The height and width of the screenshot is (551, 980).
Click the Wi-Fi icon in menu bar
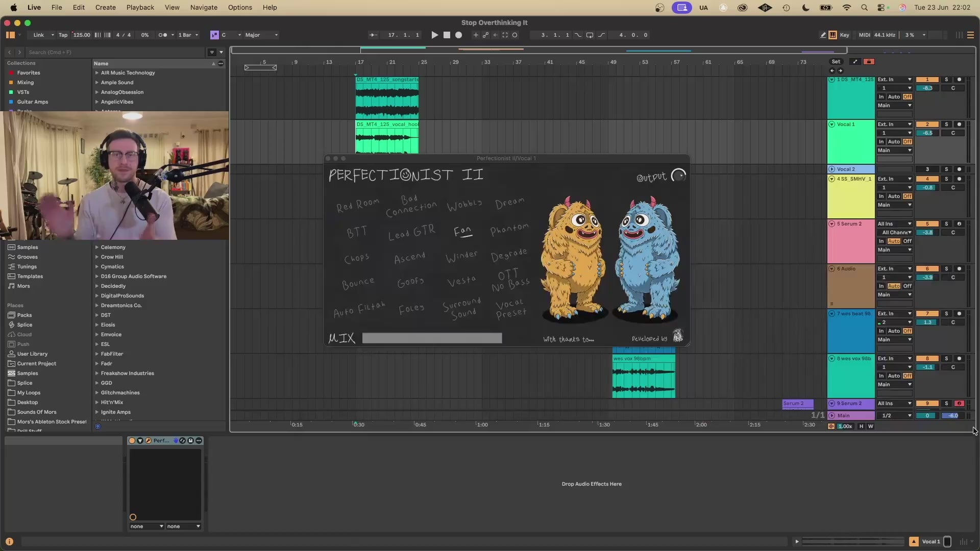(847, 8)
